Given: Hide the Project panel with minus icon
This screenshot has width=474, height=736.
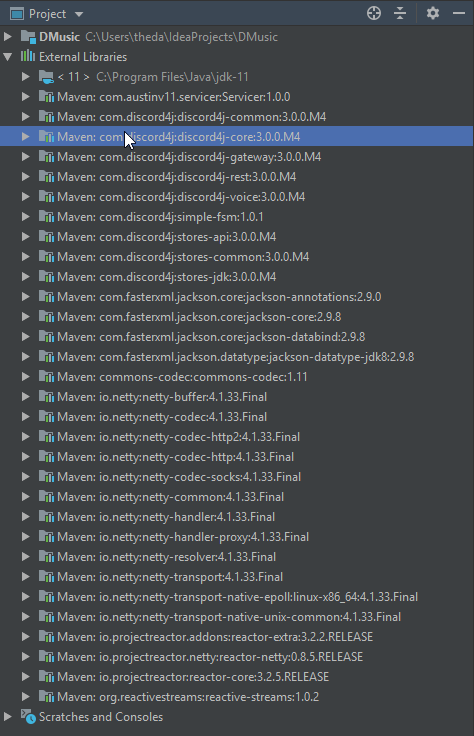Looking at the screenshot, I should click(x=459, y=13).
